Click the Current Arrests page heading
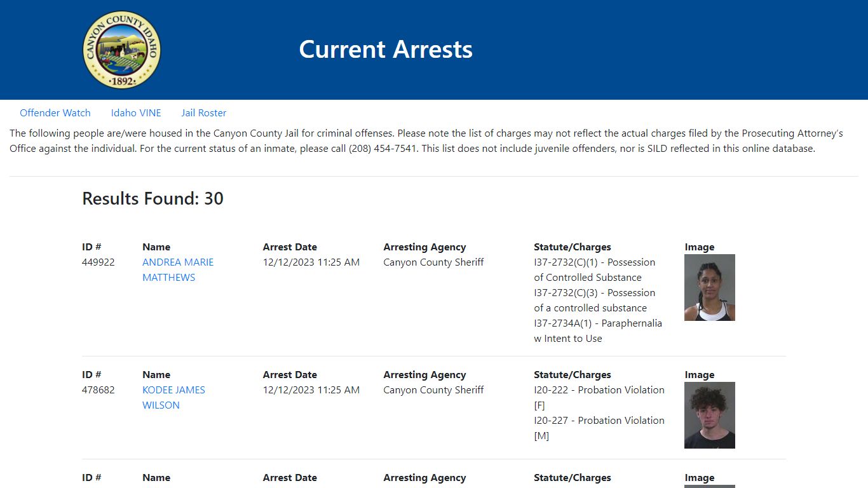The width and height of the screenshot is (868, 488). [x=386, y=50]
